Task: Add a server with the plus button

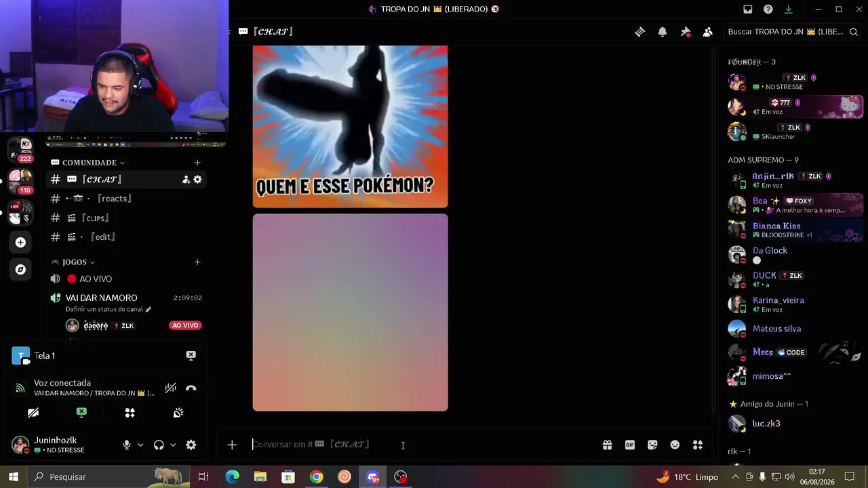Action: pyautogui.click(x=20, y=243)
